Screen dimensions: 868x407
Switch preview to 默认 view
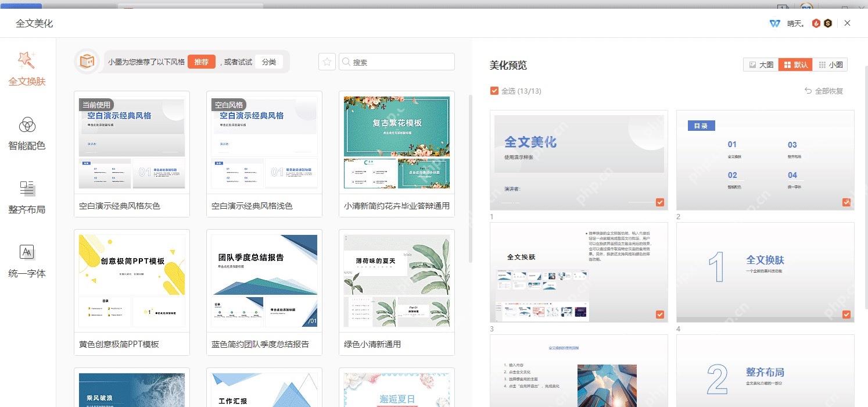tap(795, 65)
